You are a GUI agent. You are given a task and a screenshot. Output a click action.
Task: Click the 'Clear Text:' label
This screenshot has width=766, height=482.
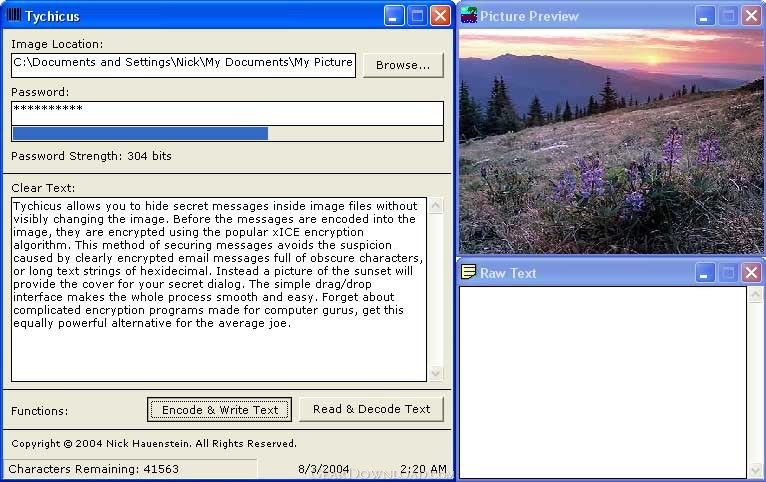click(x=43, y=188)
